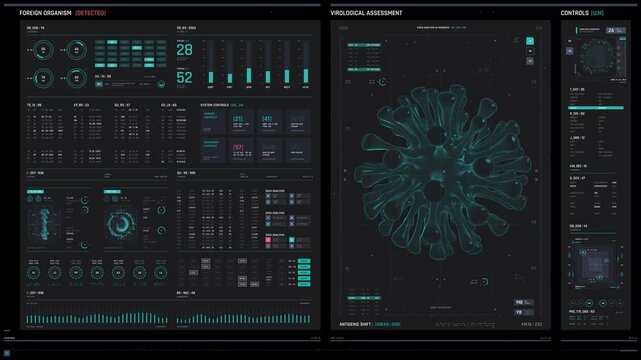Click the ANTIGENIC SHIFT label
This screenshot has width=641, height=360.
(355, 324)
